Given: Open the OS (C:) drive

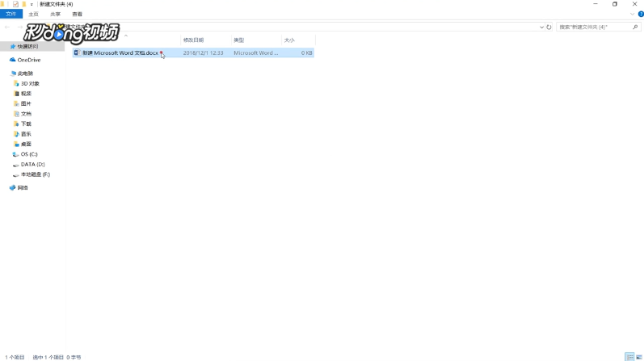Looking at the screenshot, I should (x=29, y=154).
